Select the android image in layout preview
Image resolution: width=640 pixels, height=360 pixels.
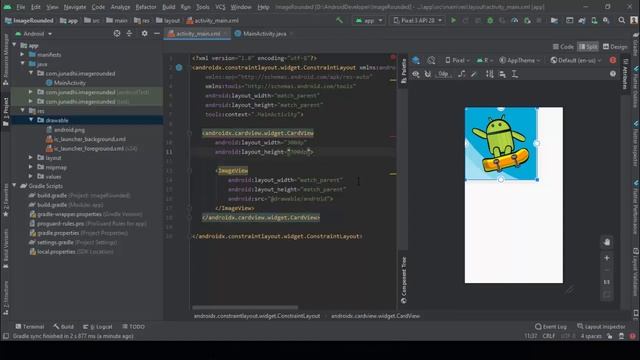[x=501, y=143]
